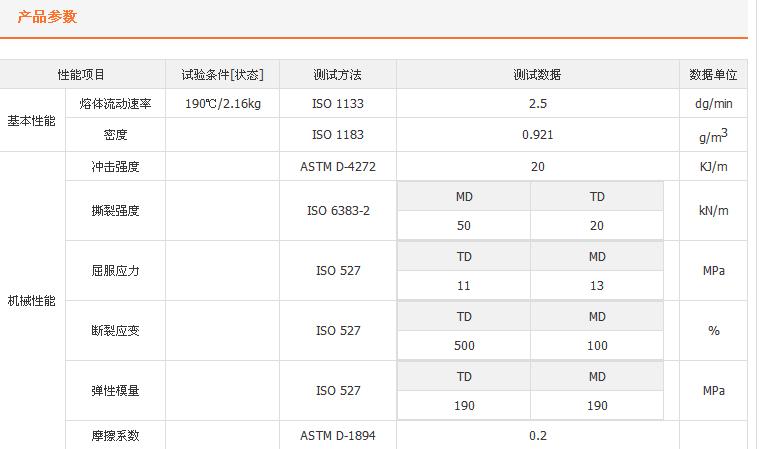Select the 试验条件[状态] column header

(x=222, y=75)
